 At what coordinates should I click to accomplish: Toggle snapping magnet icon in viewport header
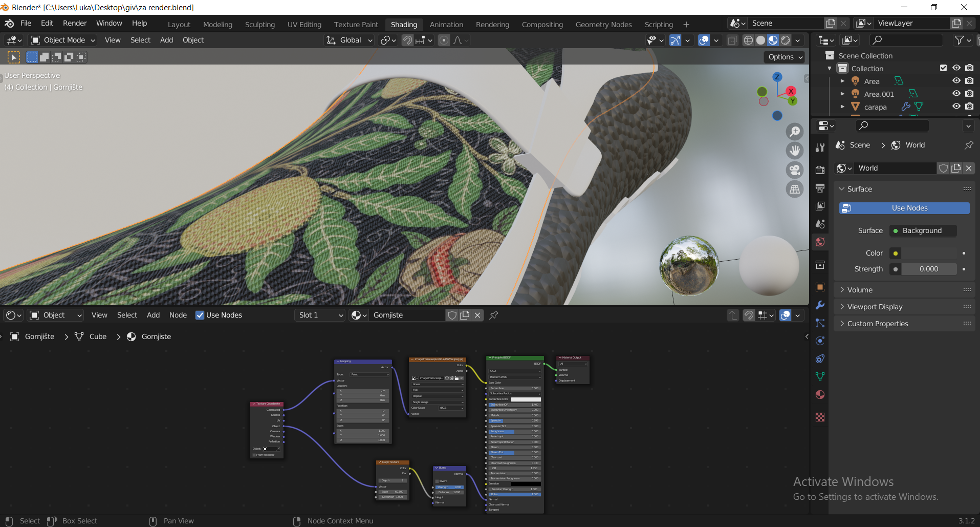pyautogui.click(x=407, y=40)
